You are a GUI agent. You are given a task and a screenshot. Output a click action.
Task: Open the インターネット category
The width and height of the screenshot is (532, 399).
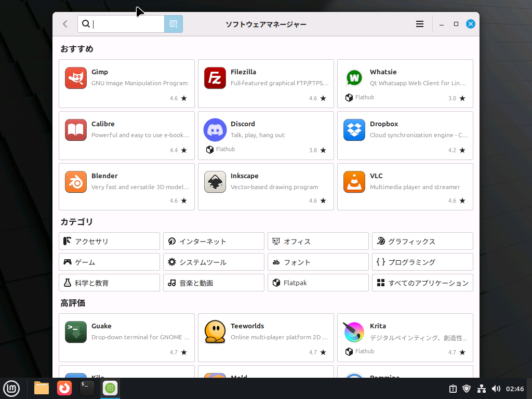point(214,242)
